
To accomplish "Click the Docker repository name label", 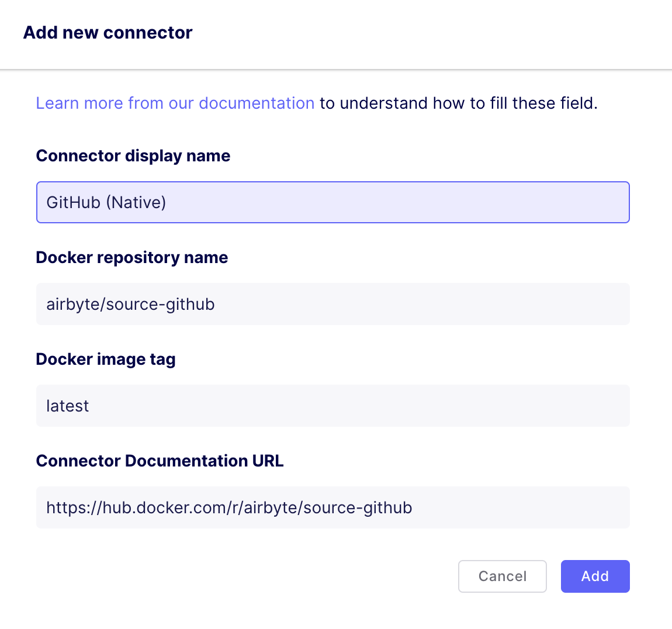I will point(131,257).
